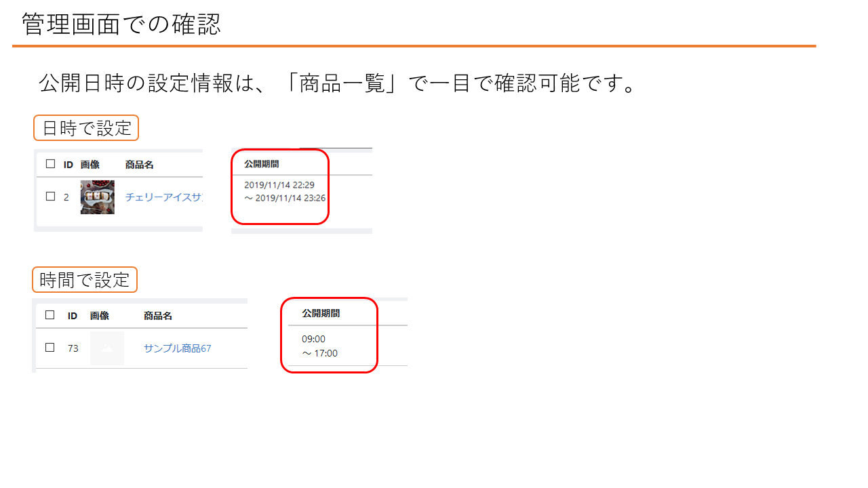
Task: Click the 画像 column header in the upper table
Action: tap(90, 165)
